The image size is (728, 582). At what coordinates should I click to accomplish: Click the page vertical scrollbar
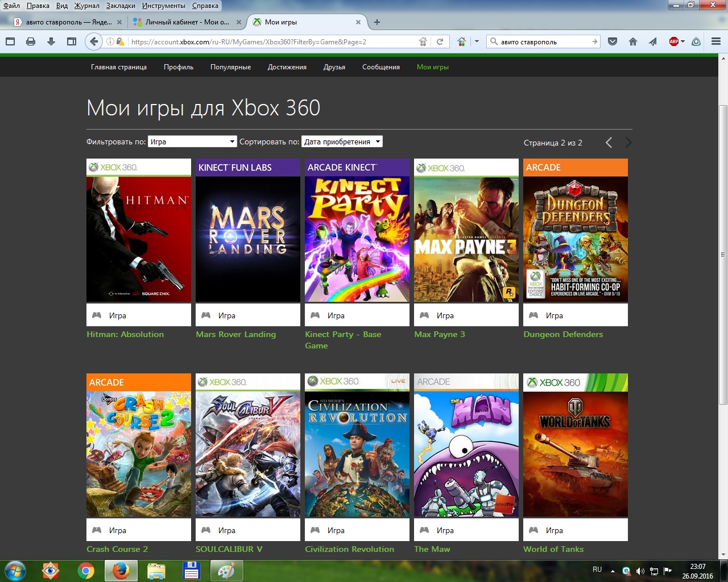tap(723, 255)
